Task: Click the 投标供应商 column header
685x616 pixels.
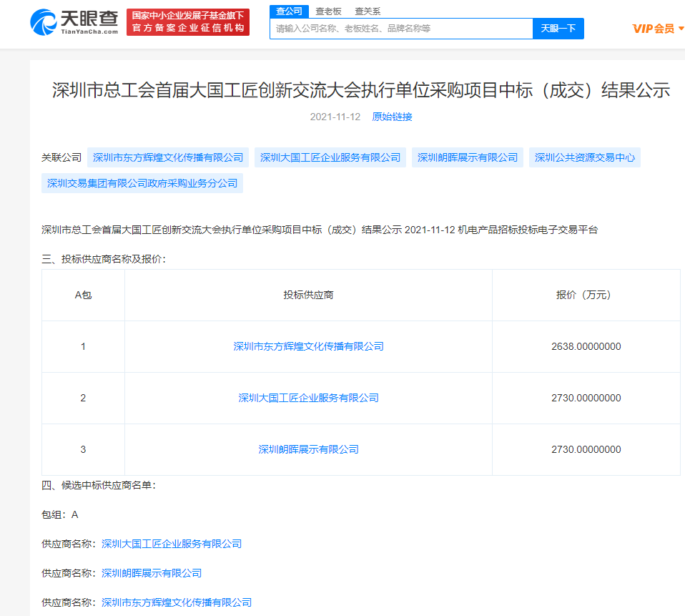Action: click(x=308, y=295)
